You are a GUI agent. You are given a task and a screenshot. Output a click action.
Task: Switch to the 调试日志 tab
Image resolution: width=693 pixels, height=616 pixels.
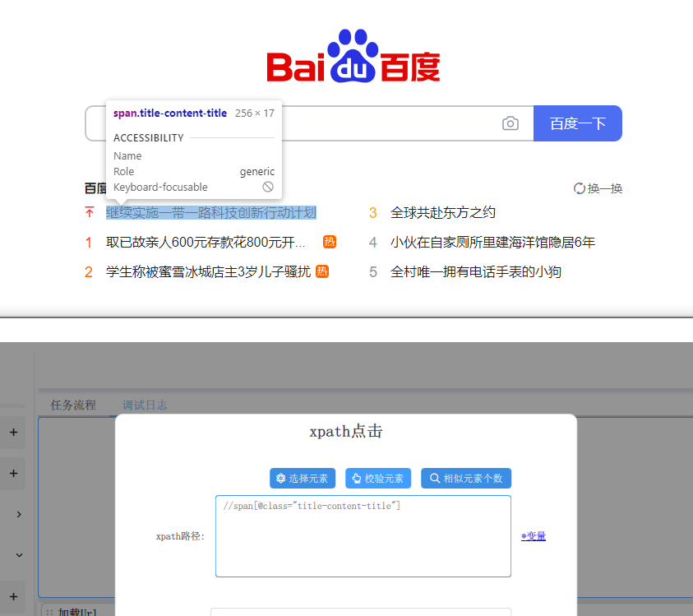pyautogui.click(x=145, y=405)
